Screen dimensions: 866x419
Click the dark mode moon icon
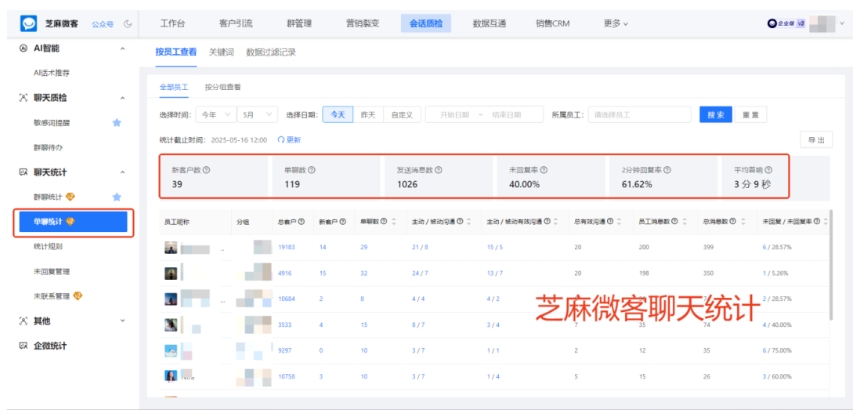pos(129,23)
